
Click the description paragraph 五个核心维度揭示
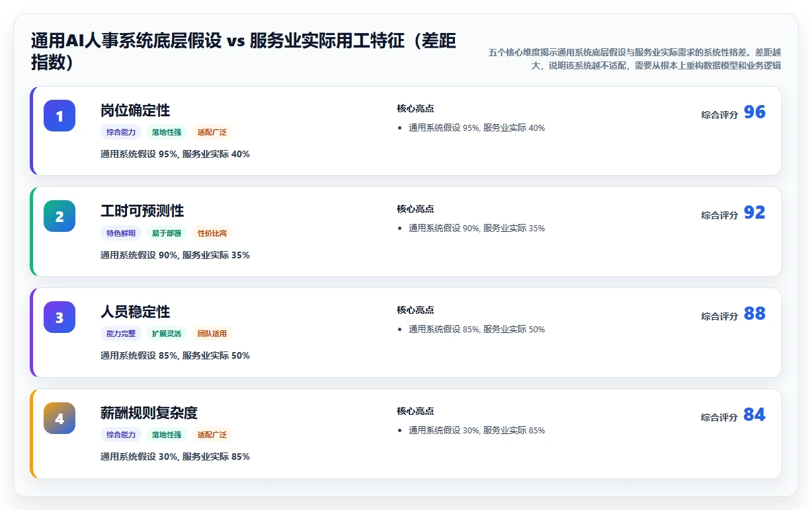coord(634,59)
